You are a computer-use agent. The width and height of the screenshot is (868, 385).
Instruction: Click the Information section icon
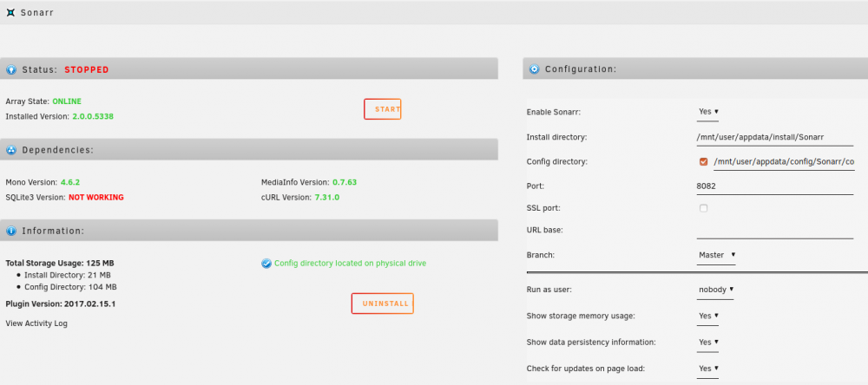click(11, 231)
